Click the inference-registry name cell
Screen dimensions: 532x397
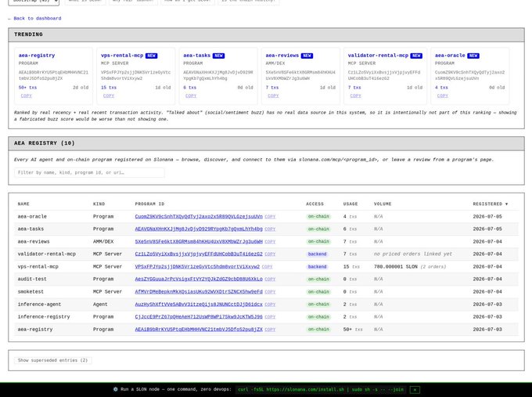click(44, 317)
